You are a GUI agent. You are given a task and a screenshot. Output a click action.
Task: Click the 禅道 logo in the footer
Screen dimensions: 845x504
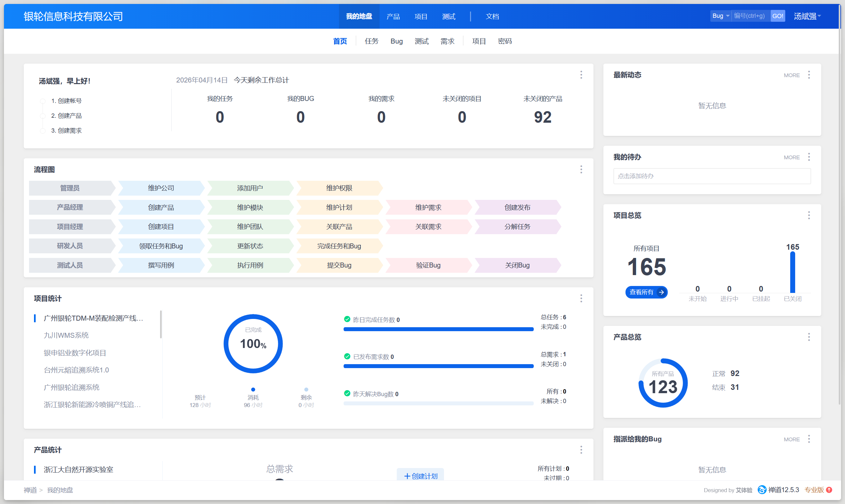click(x=762, y=490)
